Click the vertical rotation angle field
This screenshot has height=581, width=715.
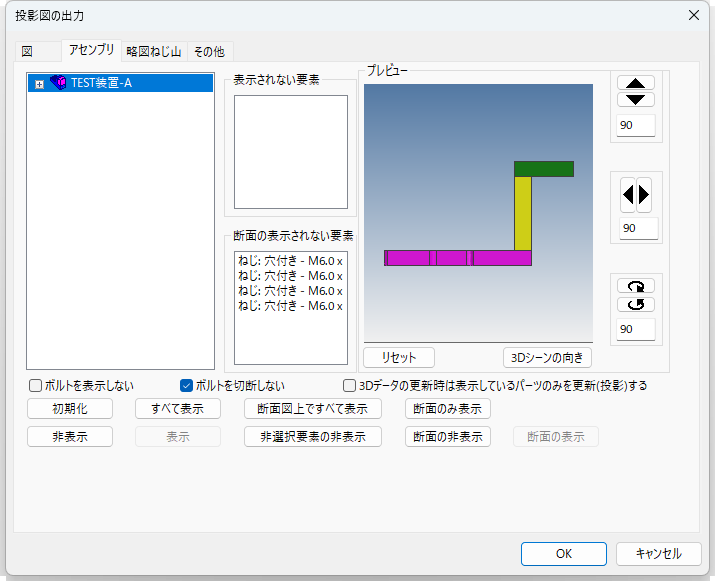pyautogui.click(x=635, y=126)
